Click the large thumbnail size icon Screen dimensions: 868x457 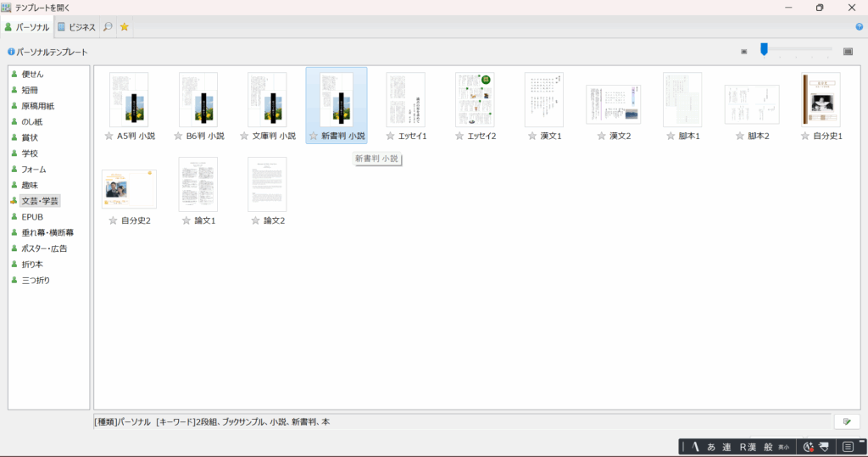point(848,52)
